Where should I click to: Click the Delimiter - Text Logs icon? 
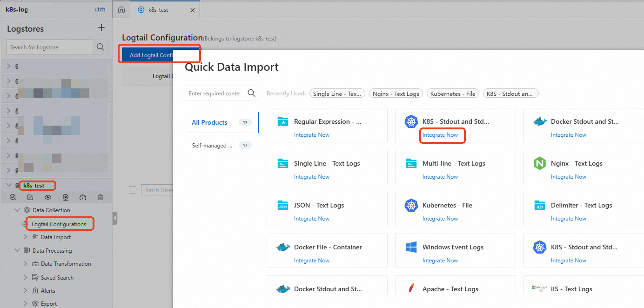point(540,206)
